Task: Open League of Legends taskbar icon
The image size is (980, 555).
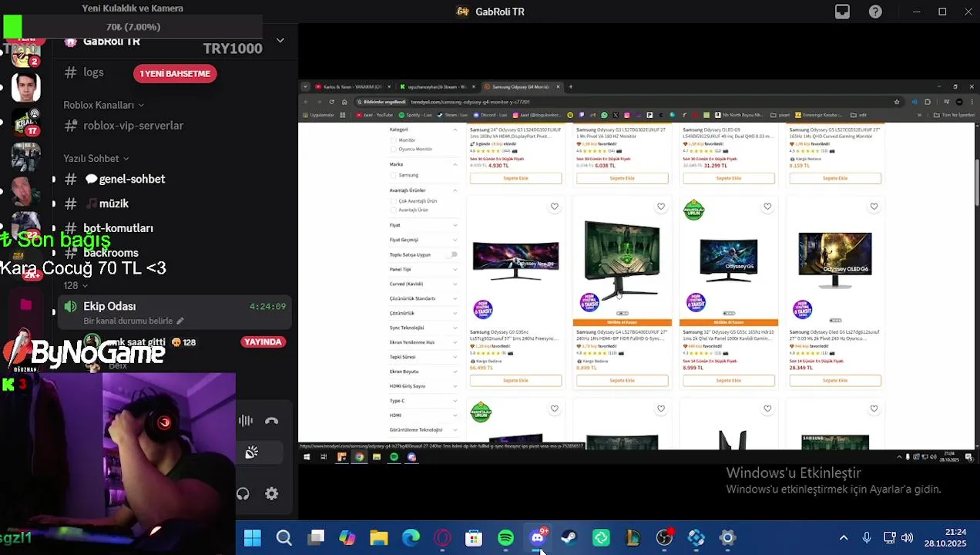Action: click(x=633, y=538)
